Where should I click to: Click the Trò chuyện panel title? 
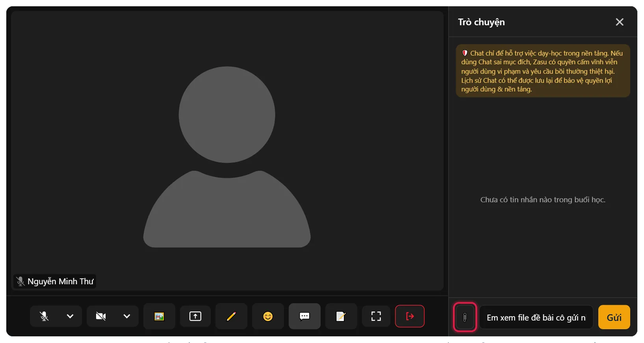pos(481,22)
